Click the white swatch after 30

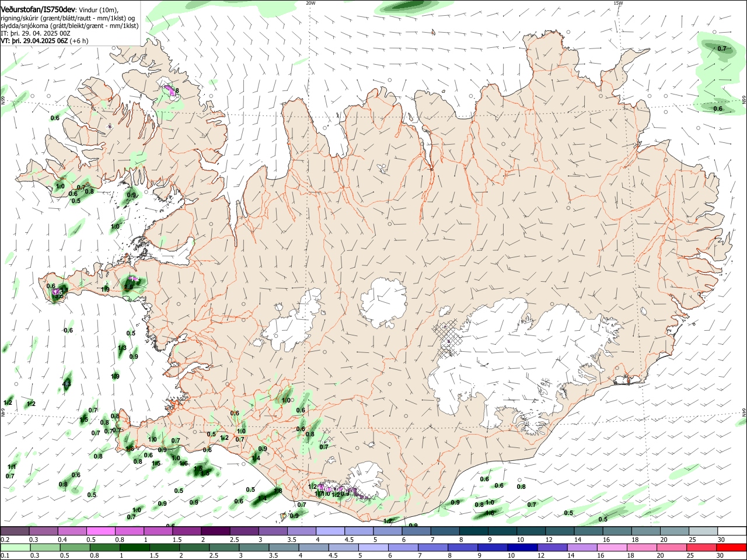(732, 531)
